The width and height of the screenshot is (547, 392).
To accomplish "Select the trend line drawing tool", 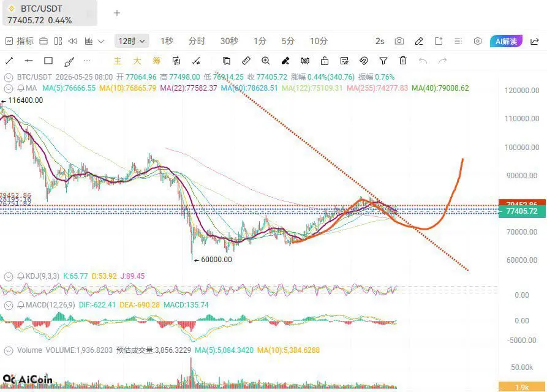I will click(9, 61).
